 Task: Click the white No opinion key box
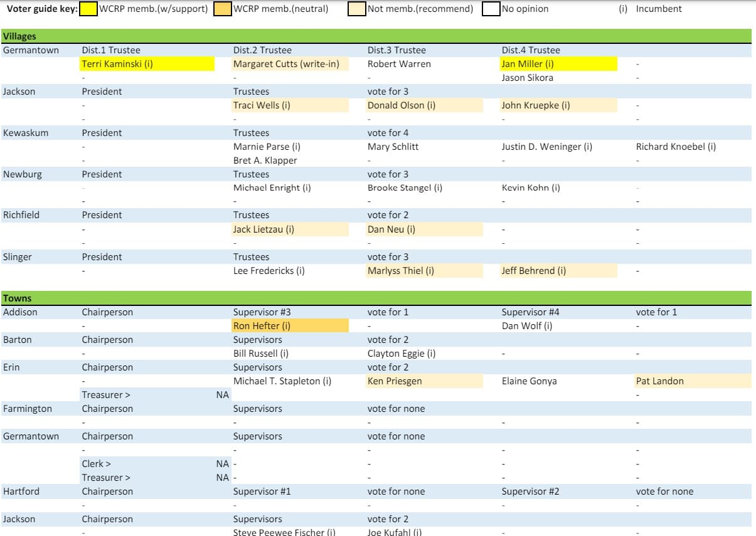(491, 9)
